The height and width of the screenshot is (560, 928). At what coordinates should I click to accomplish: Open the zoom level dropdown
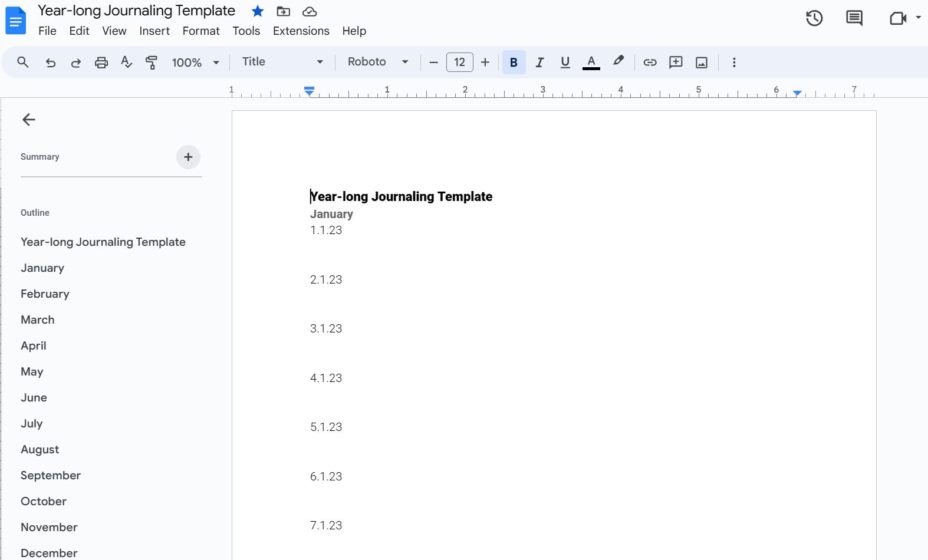[196, 62]
